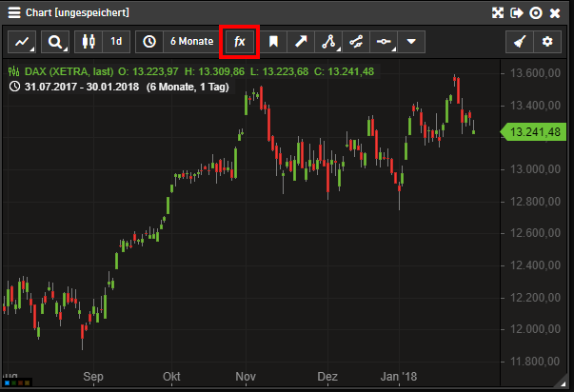This screenshot has height=392, width=574.
Task: Open the hamburger menu in chart title bar
Action: (14, 12)
